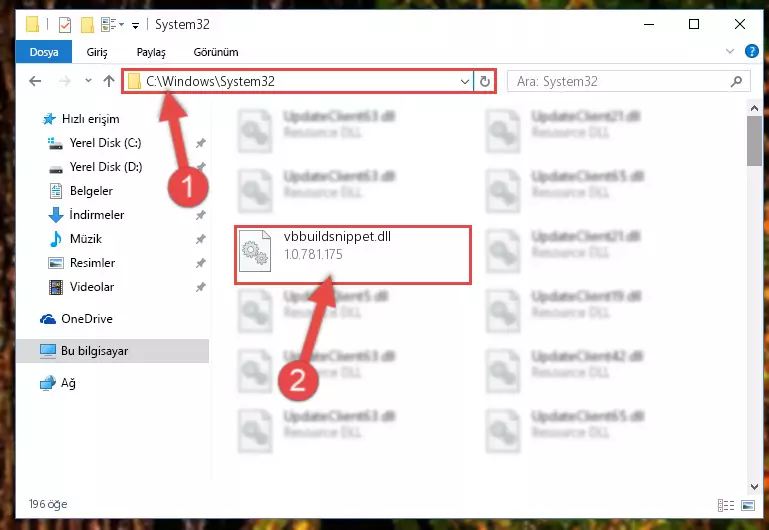Expand the ribbon with the chevron
Image resolution: width=769 pixels, height=530 pixels.
[x=730, y=51]
